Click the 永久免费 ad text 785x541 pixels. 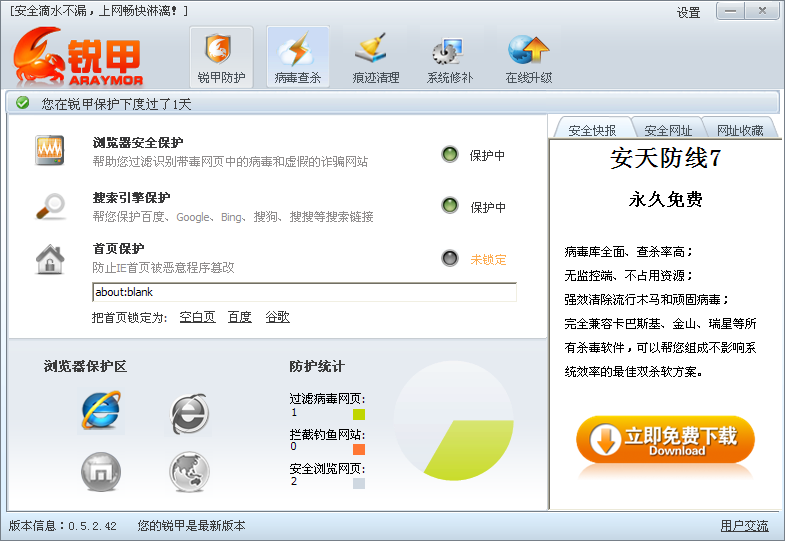(665, 199)
